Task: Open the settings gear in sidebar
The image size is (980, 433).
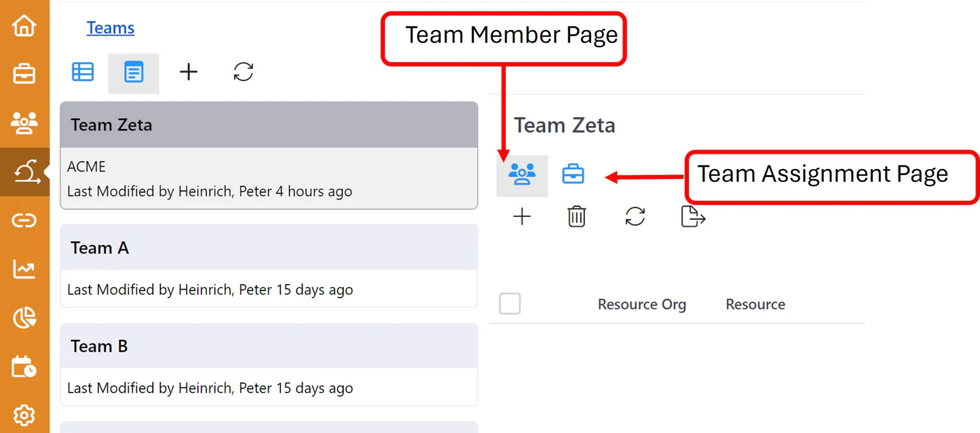Action: click(x=24, y=415)
